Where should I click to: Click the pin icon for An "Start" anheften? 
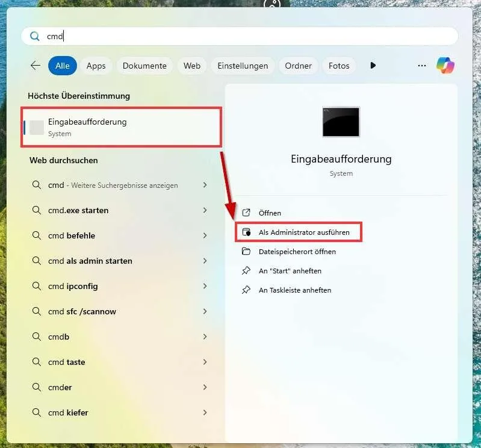click(246, 271)
